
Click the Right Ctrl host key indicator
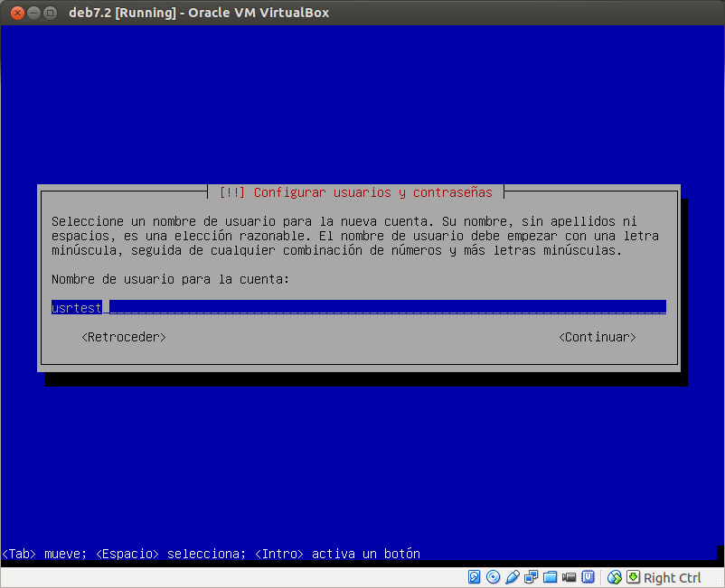pos(673,577)
